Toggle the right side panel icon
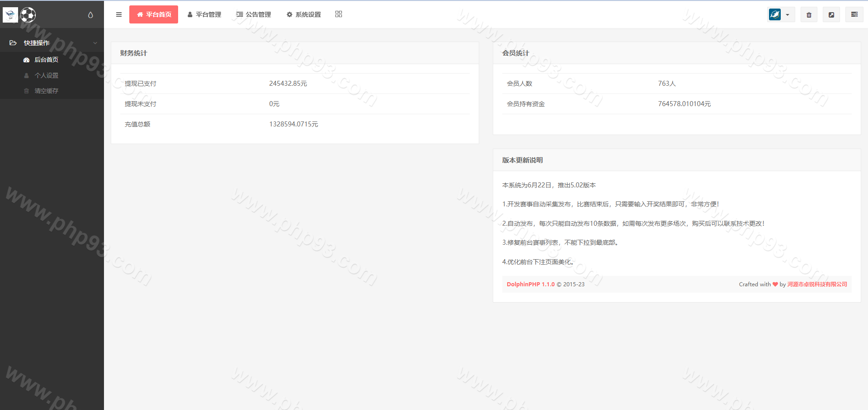The image size is (868, 410). click(x=854, y=14)
